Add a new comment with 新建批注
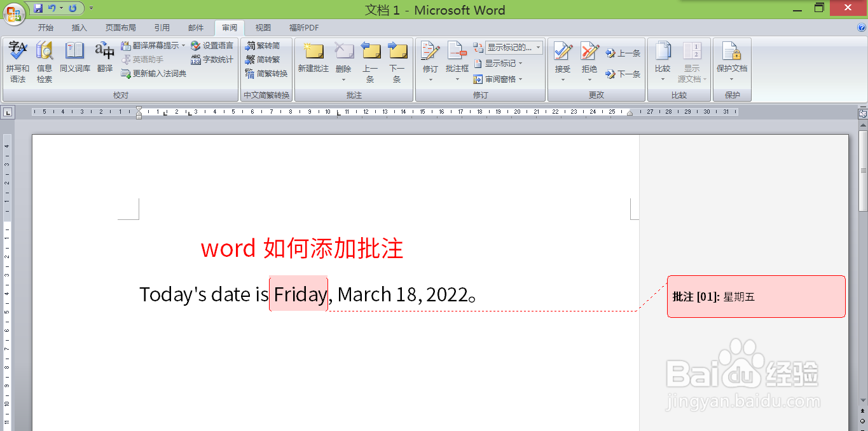This screenshot has width=868, height=431. [x=313, y=57]
